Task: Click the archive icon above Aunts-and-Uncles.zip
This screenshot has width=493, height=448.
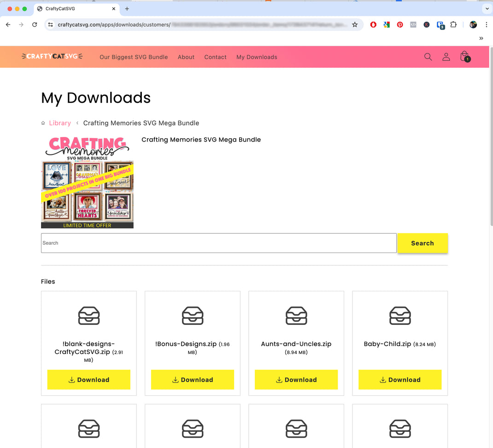Action: click(x=296, y=316)
